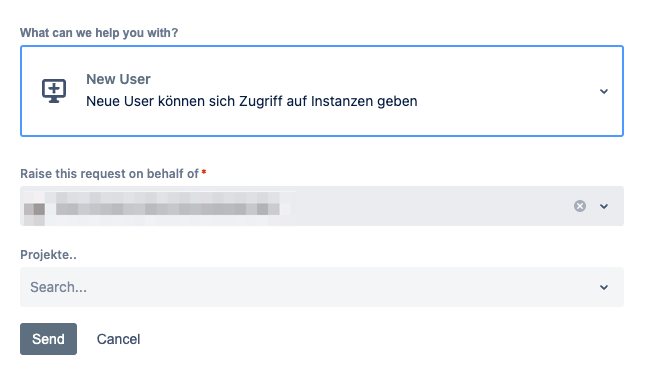Click the New User monitor-plus icon
Screen dimensions: 648x373
54,91
